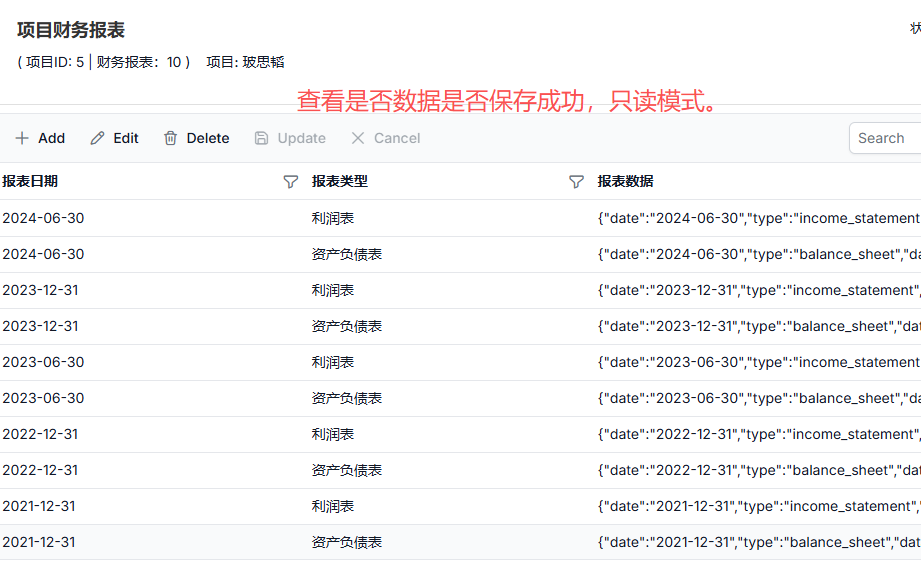Click 利润表 type cell for 2021-12-31
921x564 pixels.
(x=333, y=506)
